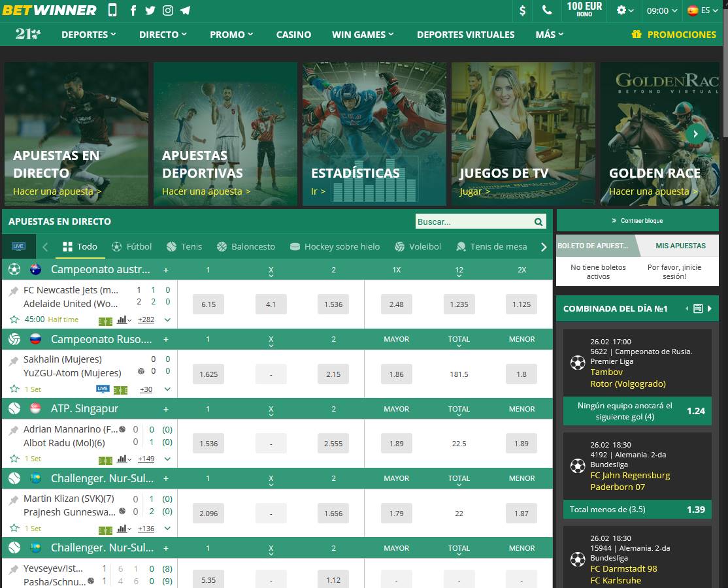Click the Promociones gift link
728x588 pixels.
(674, 35)
